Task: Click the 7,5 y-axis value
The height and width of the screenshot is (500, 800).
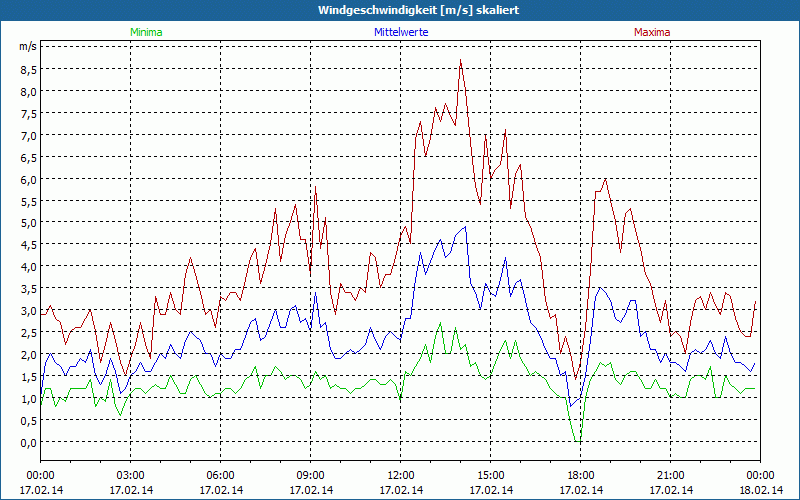Action: pyautogui.click(x=28, y=114)
